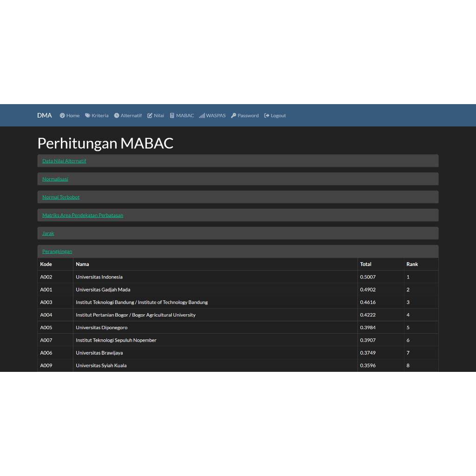Collapse the Perangkingan panel
476x476 pixels.
pos(57,251)
